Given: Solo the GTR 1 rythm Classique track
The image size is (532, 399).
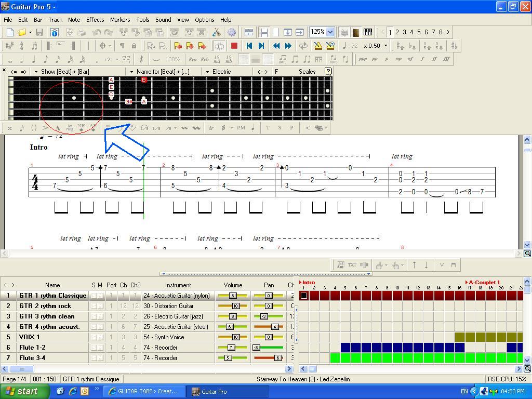Looking at the screenshot, I should (x=94, y=295).
